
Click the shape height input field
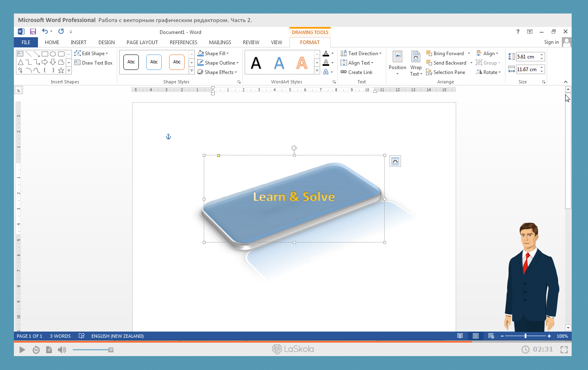[527, 57]
